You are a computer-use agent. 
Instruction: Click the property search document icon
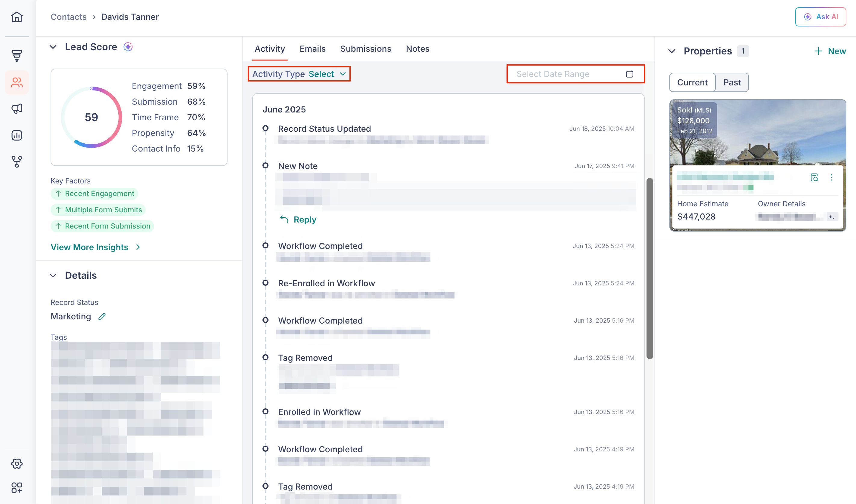click(814, 177)
